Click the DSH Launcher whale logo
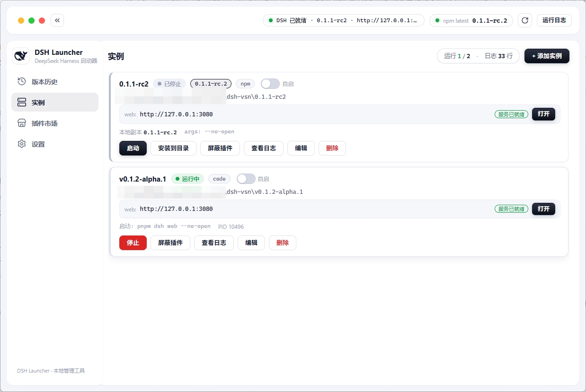Viewport: 586px width, 392px height. click(x=21, y=56)
